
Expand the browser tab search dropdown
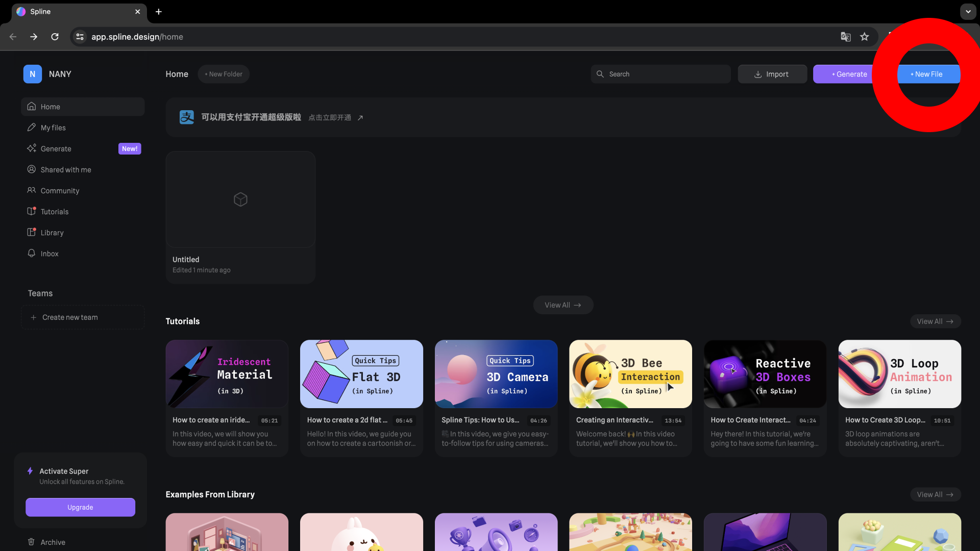pyautogui.click(x=968, y=11)
